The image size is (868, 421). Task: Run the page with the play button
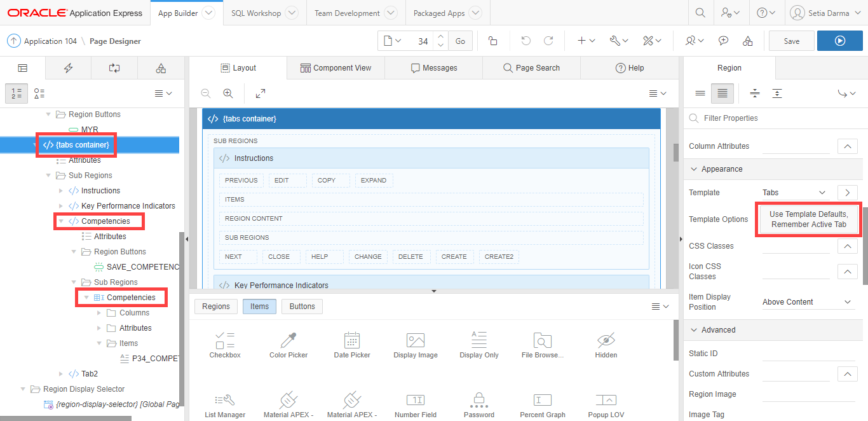(840, 41)
